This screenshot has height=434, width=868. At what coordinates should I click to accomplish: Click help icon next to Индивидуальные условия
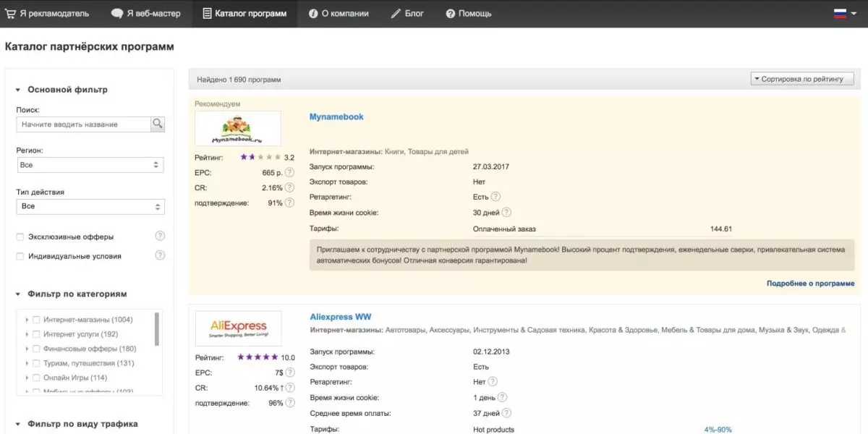click(160, 255)
